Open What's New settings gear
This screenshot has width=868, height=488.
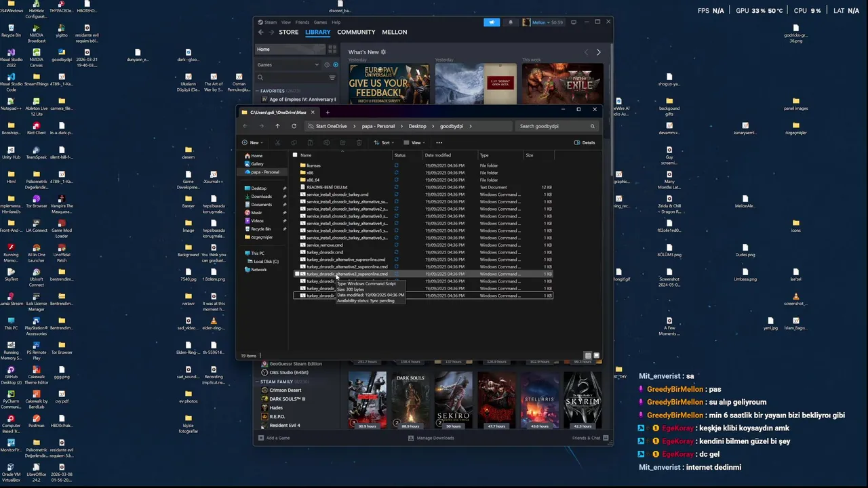pyautogui.click(x=383, y=52)
